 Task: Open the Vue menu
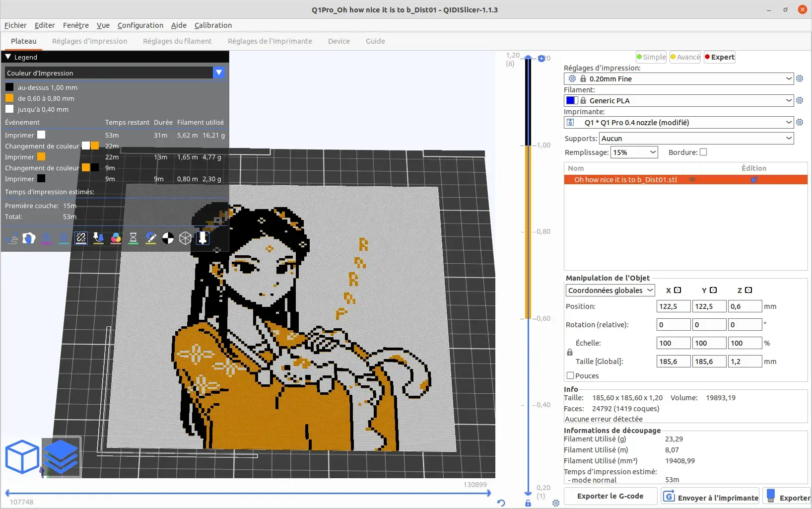pos(103,25)
